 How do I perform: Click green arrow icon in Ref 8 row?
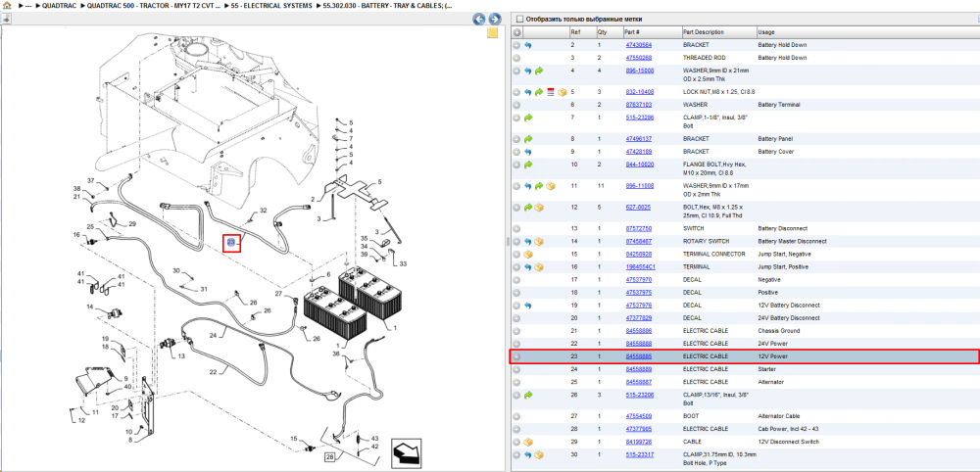click(x=528, y=139)
